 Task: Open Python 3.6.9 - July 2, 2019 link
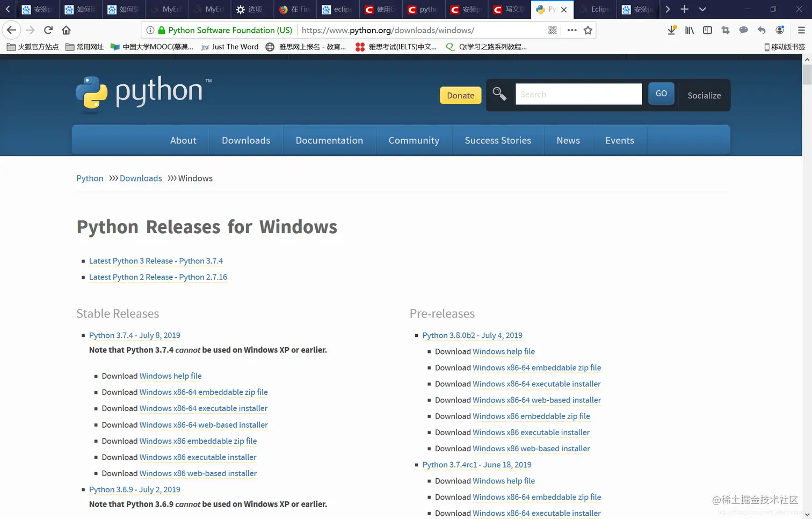135,489
